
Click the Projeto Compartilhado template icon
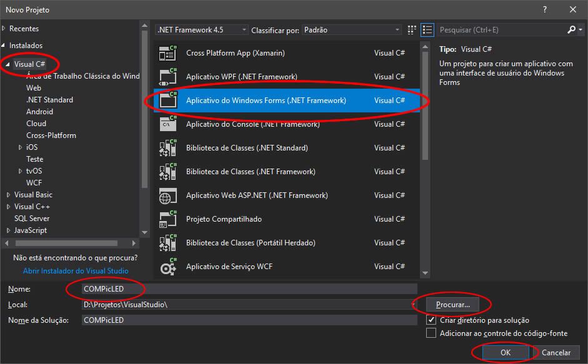(167, 219)
